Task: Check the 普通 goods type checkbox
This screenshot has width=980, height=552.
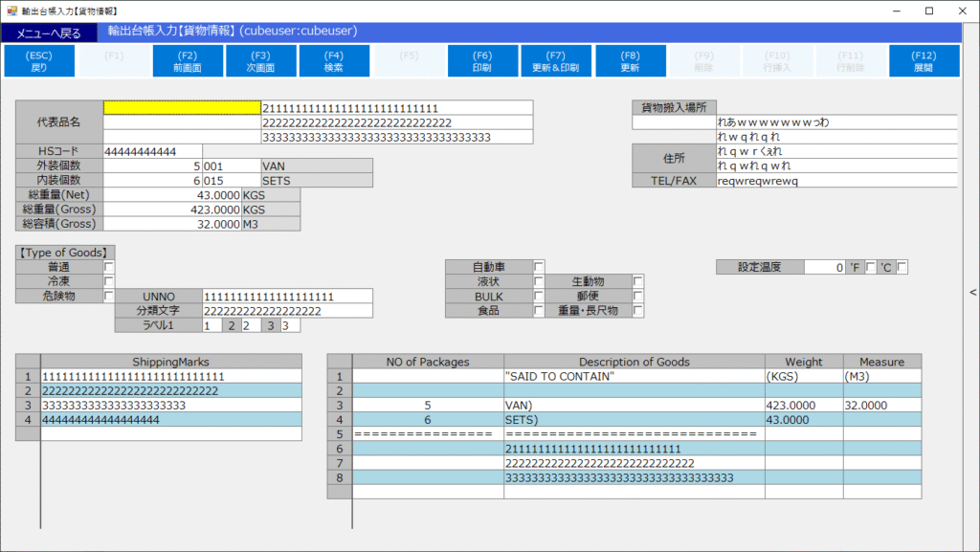Action: tap(109, 267)
